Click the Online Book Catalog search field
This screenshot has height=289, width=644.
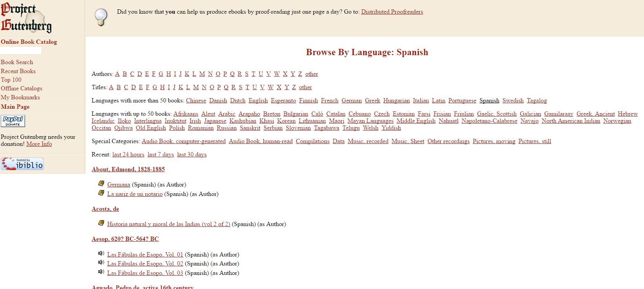[21, 50]
